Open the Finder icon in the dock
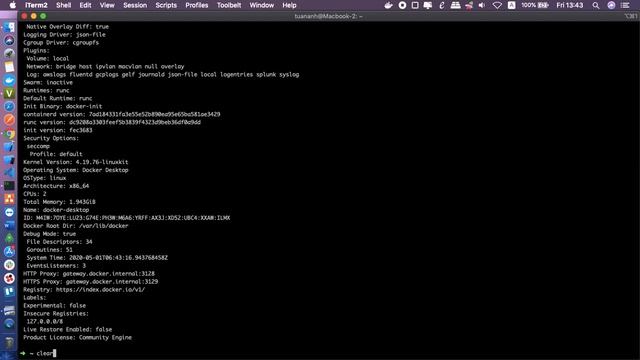Screen dimensions: 640x360 [x=9, y=27]
